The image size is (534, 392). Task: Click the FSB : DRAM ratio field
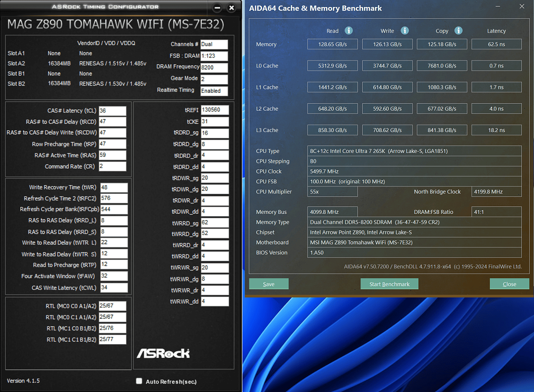click(214, 56)
